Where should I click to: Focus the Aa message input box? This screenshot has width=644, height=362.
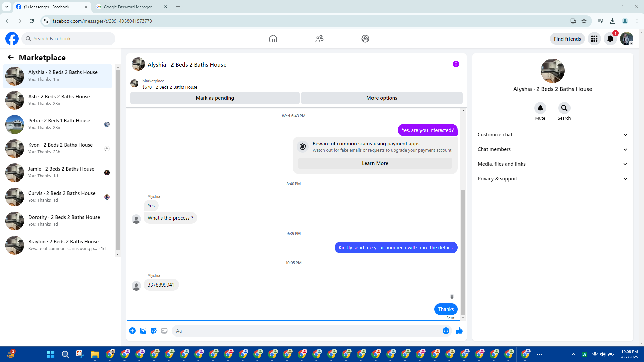[x=307, y=331]
